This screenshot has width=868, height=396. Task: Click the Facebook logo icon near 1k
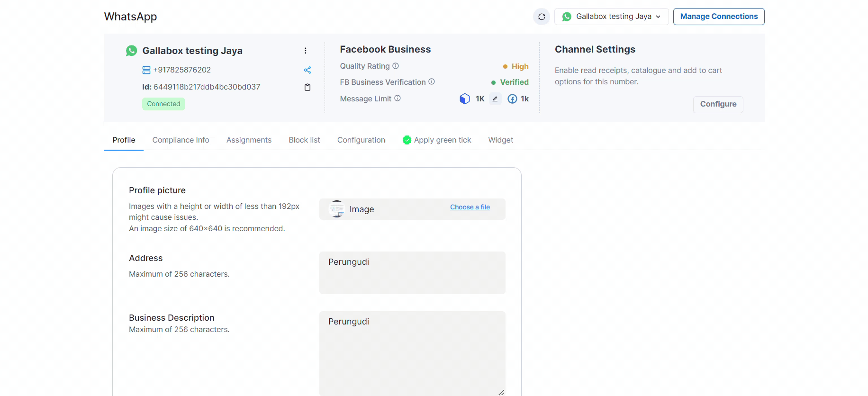512,99
